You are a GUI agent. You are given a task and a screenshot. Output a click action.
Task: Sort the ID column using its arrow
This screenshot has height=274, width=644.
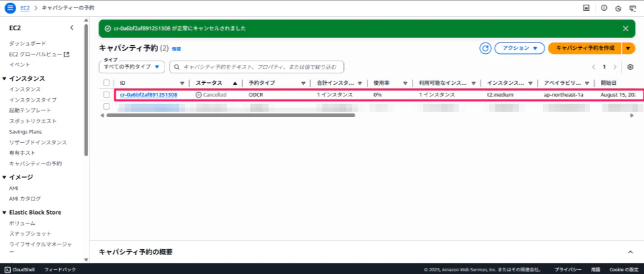click(182, 83)
